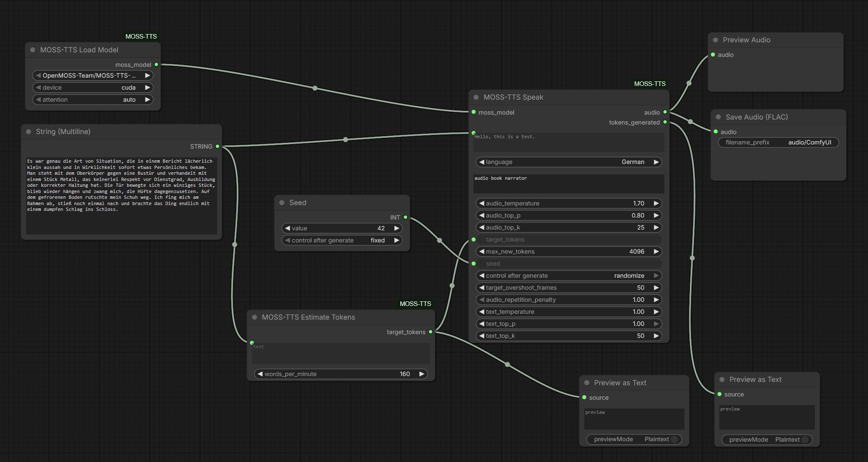The width and height of the screenshot is (868, 462).
Task: Click the Preview Audio node title
Action: tap(746, 40)
